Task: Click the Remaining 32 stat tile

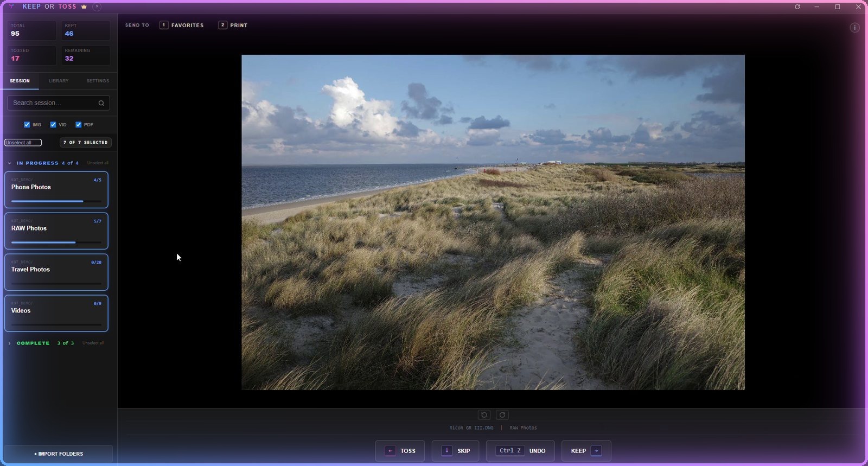Action: [x=86, y=55]
